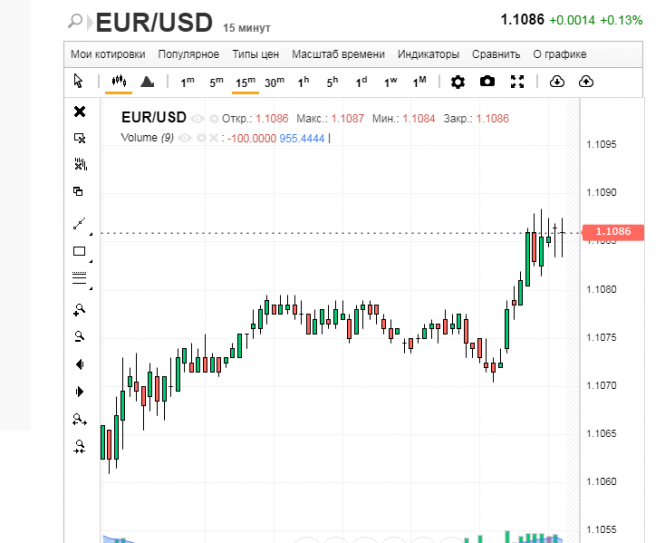Viewport: 665px width, 543px height.
Task: Click the cloud download icon
Action: (557, 81)
